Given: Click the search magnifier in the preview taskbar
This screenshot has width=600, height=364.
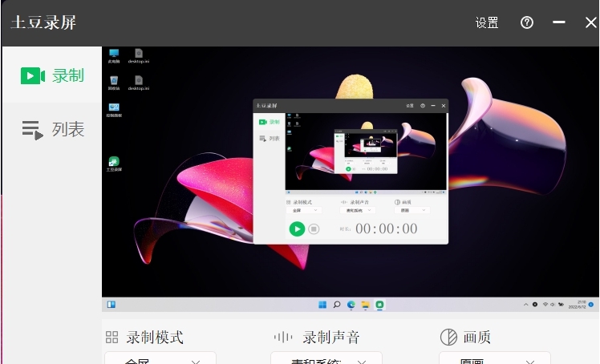Looking at the screenshot, I should point(337,305).
